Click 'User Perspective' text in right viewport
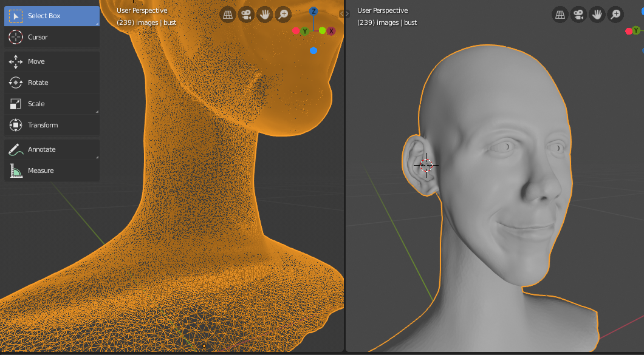The image size is (644, 355). [382, 10]
